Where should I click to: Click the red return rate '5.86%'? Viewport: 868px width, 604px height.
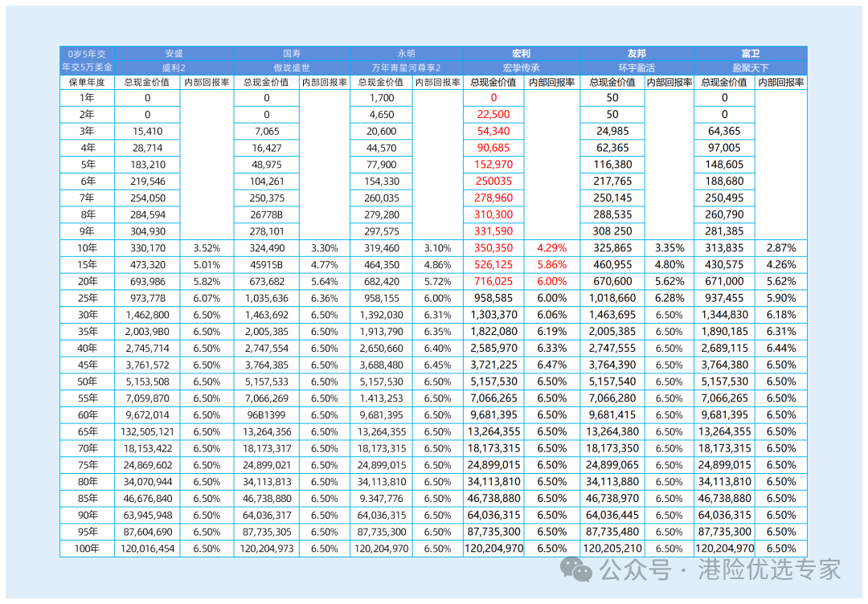[552, 265]
